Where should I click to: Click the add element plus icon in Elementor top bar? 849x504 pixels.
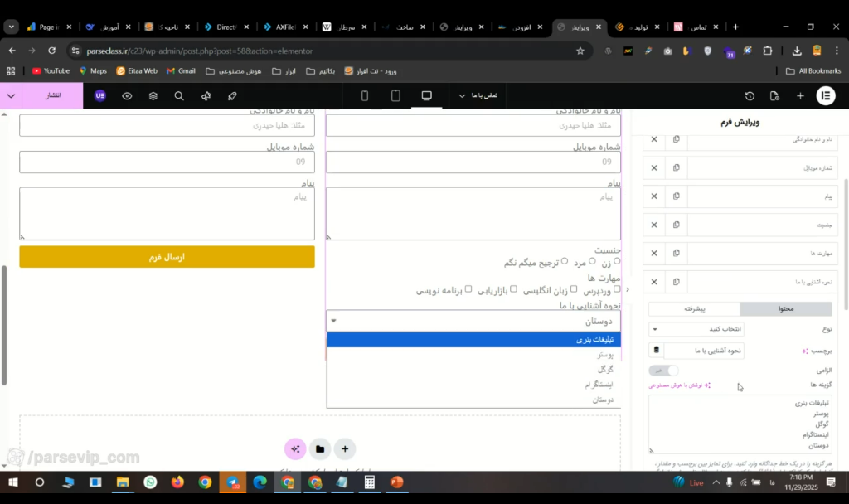pos(800,96)
